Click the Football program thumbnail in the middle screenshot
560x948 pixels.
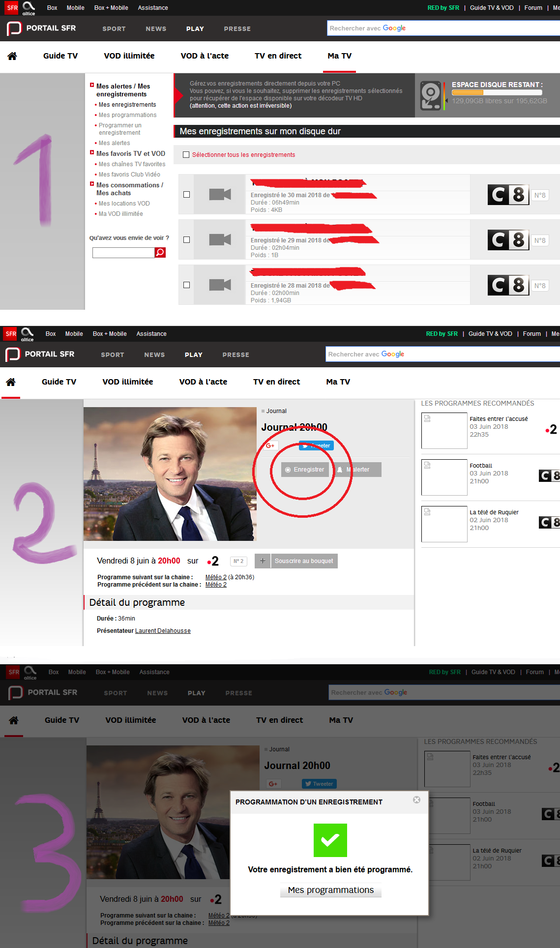coord(444,477)
